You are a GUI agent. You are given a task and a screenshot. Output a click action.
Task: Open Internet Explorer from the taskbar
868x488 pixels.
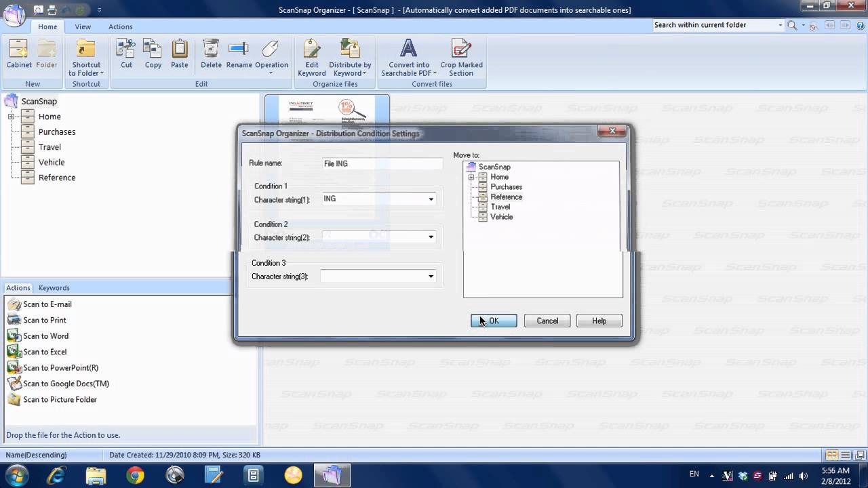(58, 475)
